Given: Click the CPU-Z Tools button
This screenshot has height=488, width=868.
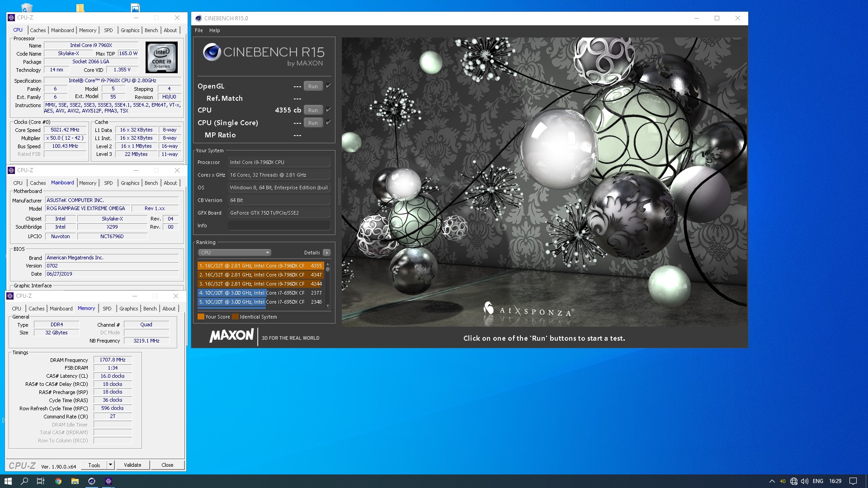Looking at the screenshot, I should click(x=94, y=465).
